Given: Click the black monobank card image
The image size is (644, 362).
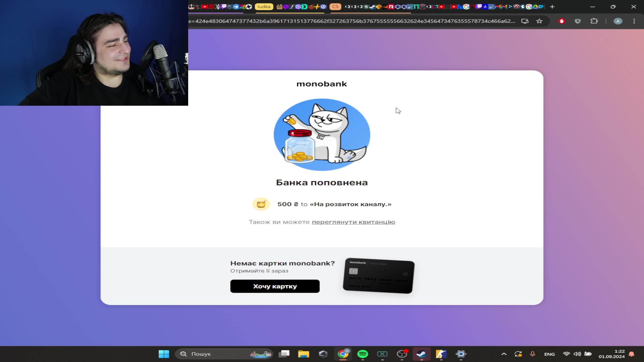Looking at the screenshot, I should coord(378,276).
